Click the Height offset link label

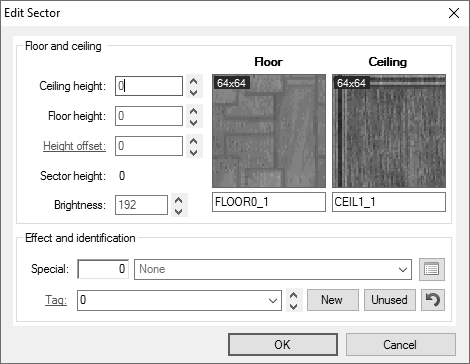pyautogui.click(x=74, y=146)
